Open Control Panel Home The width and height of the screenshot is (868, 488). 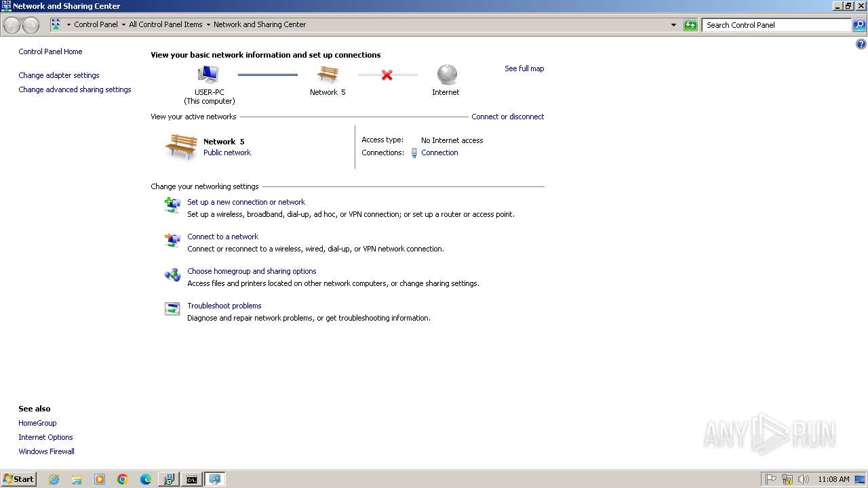coord(50,52)
